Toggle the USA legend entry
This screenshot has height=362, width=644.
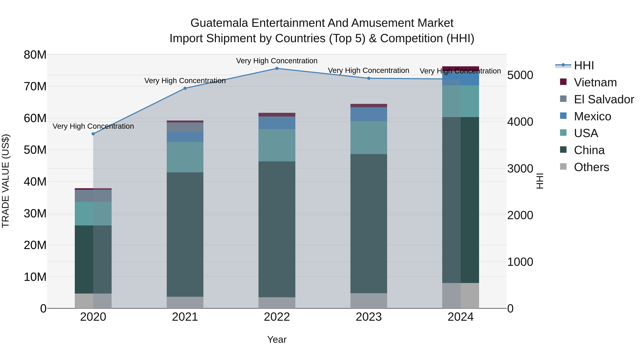click(579, 133)
